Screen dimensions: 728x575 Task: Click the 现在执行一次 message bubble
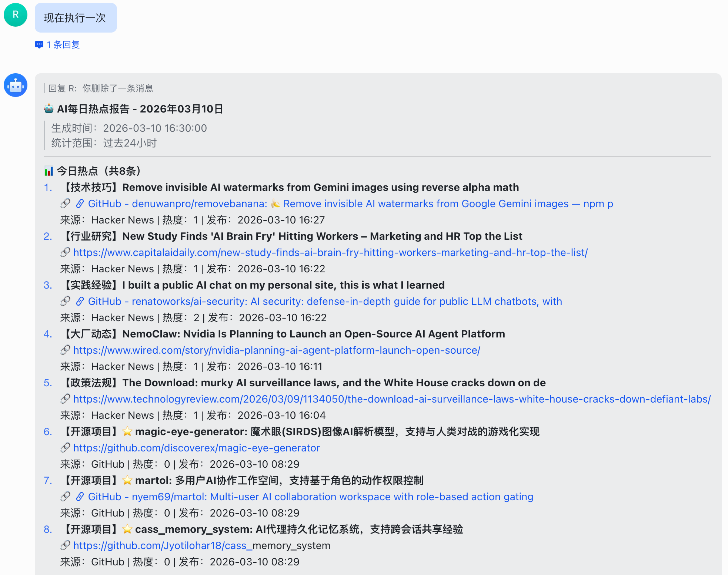(76, 18)
